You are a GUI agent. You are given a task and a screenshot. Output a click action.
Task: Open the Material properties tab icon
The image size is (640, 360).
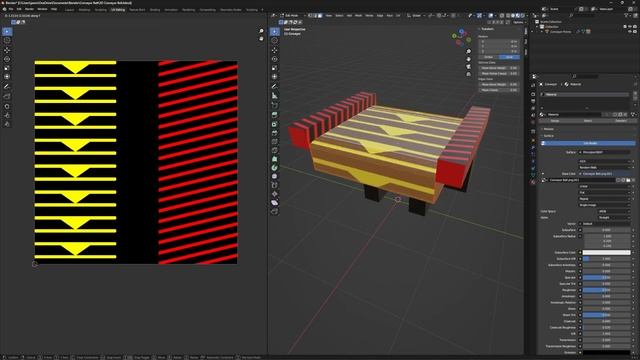click(x=533, y=182)
